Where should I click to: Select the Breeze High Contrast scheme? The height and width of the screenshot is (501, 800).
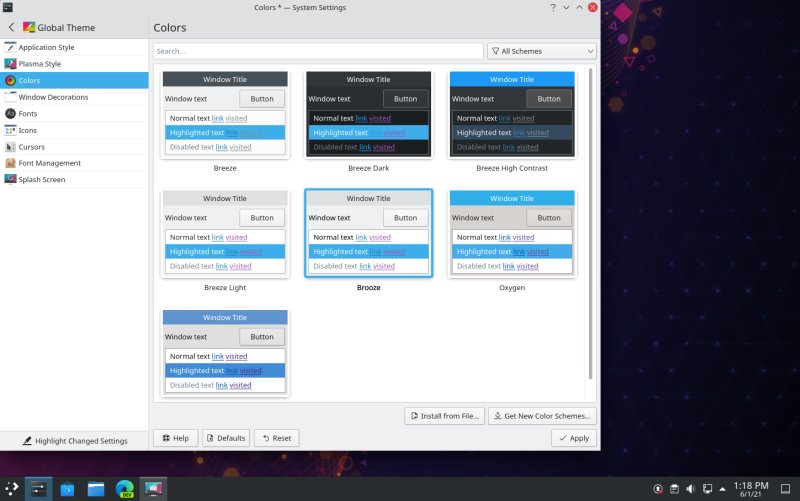click(x=512, y=114)
